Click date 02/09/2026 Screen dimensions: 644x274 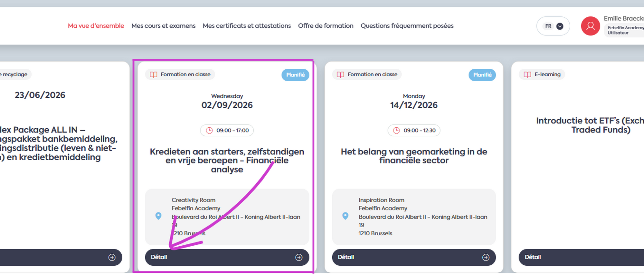pos(227,105)
